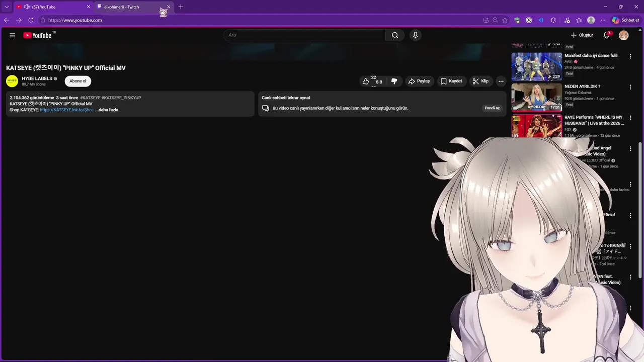644x362 pixels.
Task: Reload the page with refresh icon
Action: (x=31, y=20)
